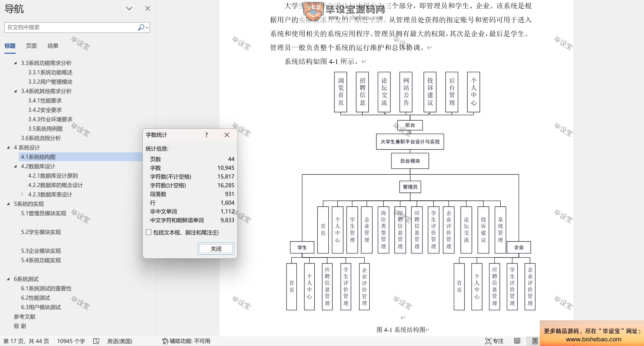Enable 专注 focus mode
This screenshot has height=346, width=644.
(x=494, y=341)
